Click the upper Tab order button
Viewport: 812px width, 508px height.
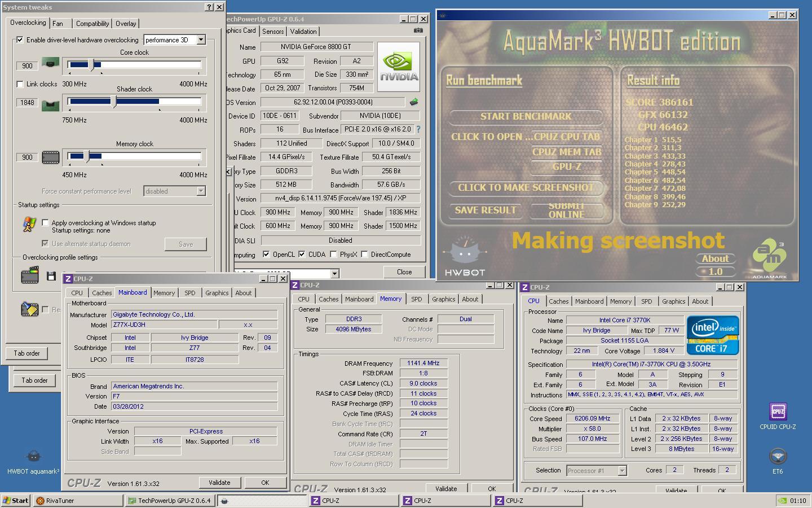(x=27, y=353)
